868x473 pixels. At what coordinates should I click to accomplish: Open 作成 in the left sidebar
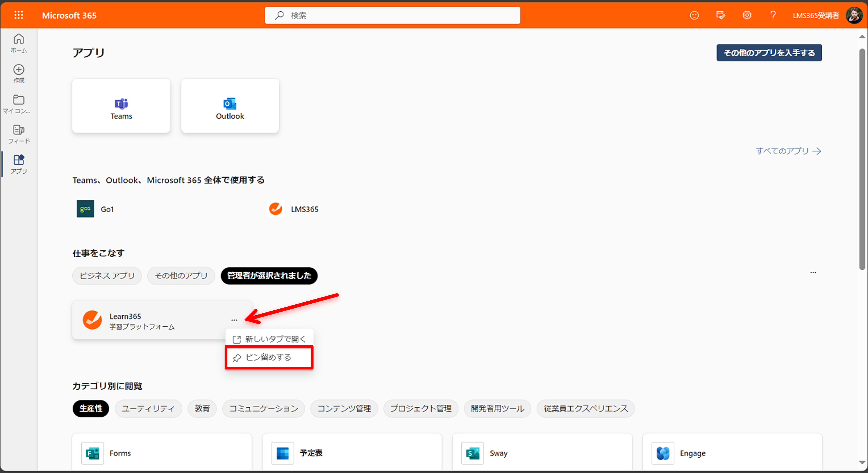coord(19,73)
